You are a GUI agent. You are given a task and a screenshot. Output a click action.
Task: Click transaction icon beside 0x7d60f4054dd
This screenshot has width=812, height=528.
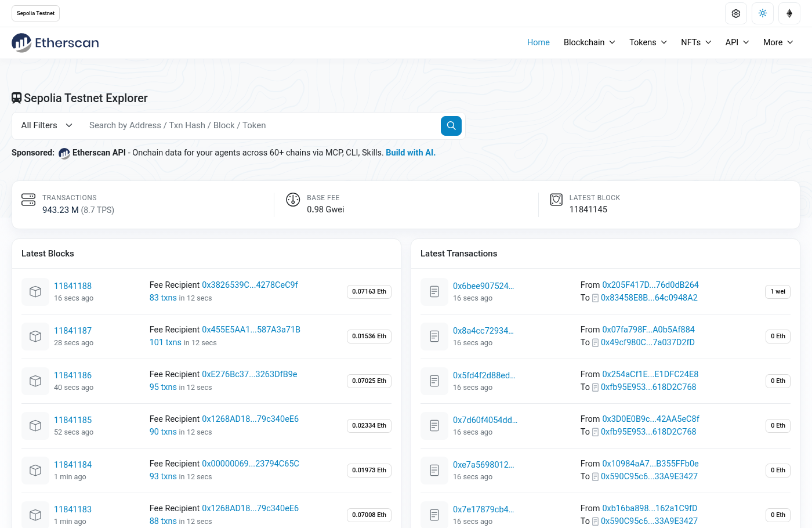tap(434, 425)
